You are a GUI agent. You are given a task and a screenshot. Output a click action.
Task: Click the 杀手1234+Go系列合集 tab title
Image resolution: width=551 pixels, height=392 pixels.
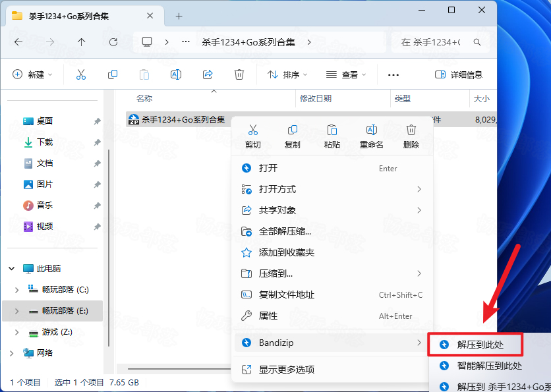tap(69, 16)
